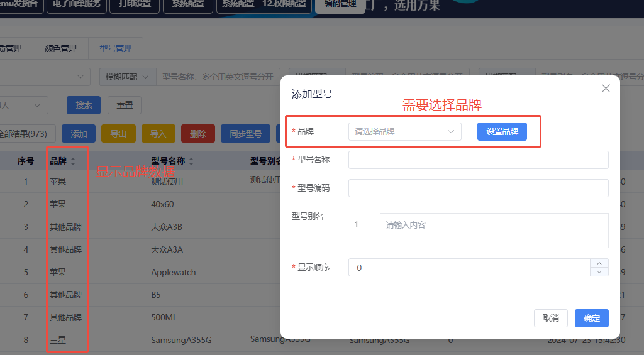Decrease 显示顺序 with the down arrow

599,272
